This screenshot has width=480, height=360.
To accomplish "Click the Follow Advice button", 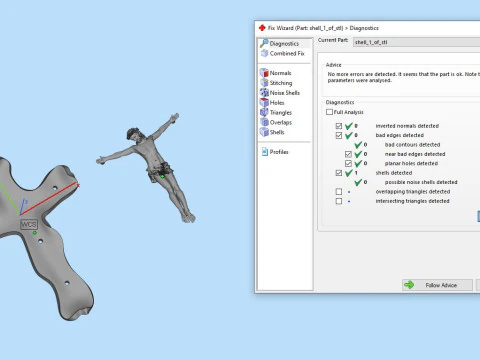I will point(437,285).
